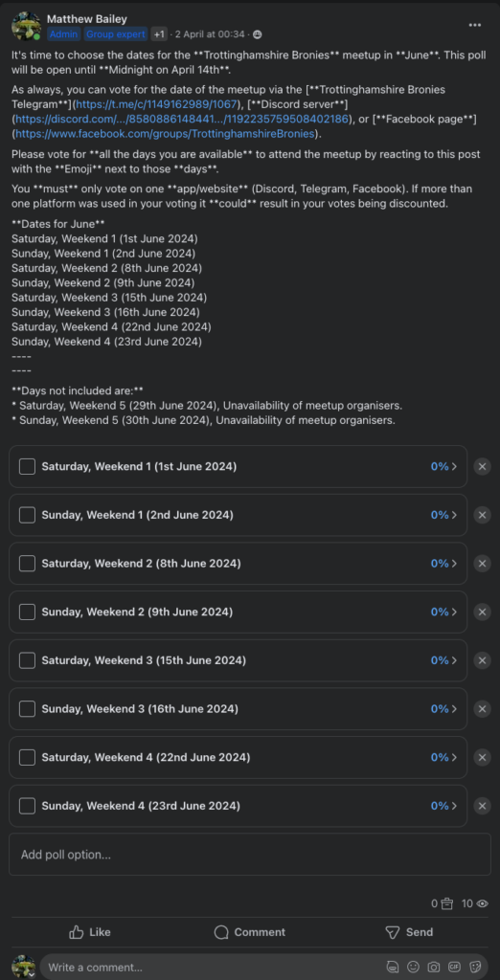Expand voters for Saturday 15th June option
500x980 pixels.
(443, 660)
